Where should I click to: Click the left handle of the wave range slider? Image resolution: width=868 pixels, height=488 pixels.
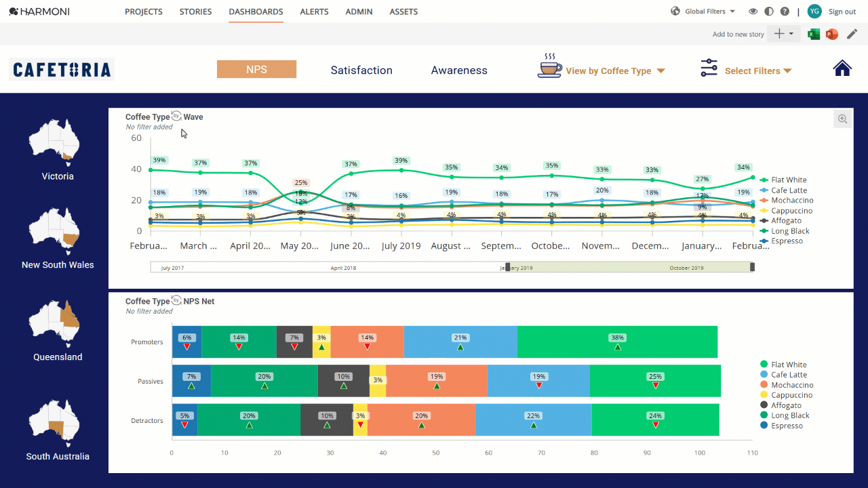point(507,267)
